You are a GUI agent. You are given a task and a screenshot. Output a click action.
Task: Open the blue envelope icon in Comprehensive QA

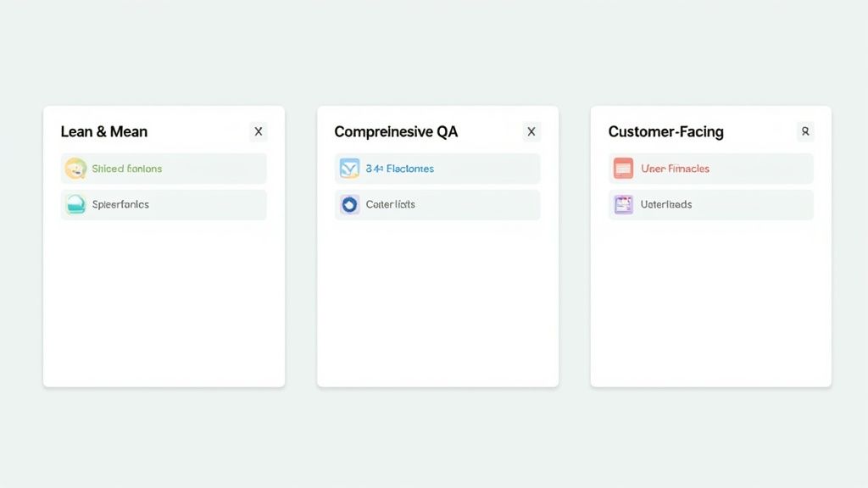click(348, 169)
